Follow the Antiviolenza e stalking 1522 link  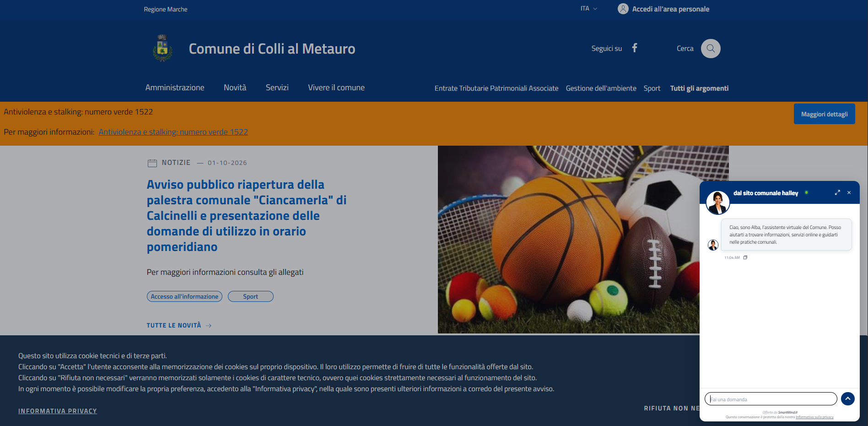[x=173, y=132]
